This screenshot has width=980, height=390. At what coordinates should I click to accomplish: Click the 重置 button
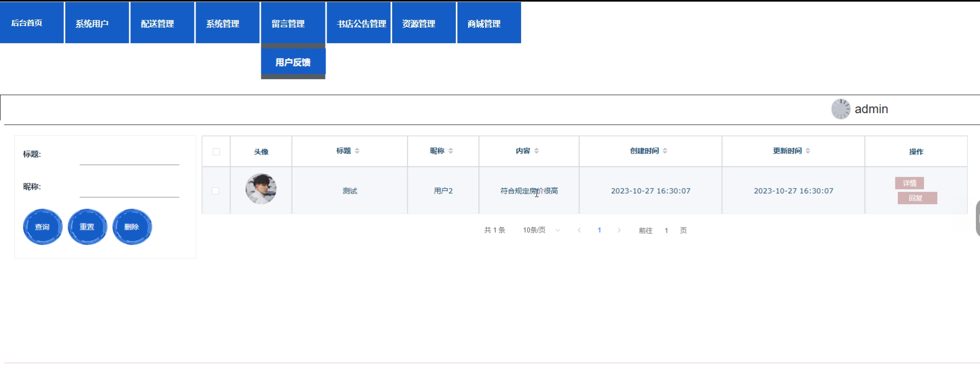pos(87,227)
